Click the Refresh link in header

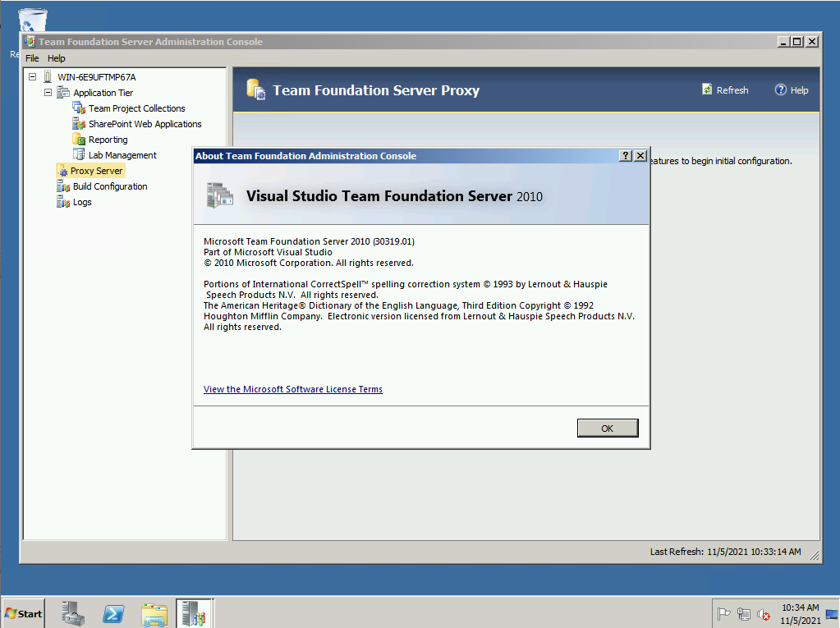coord(732,90)
